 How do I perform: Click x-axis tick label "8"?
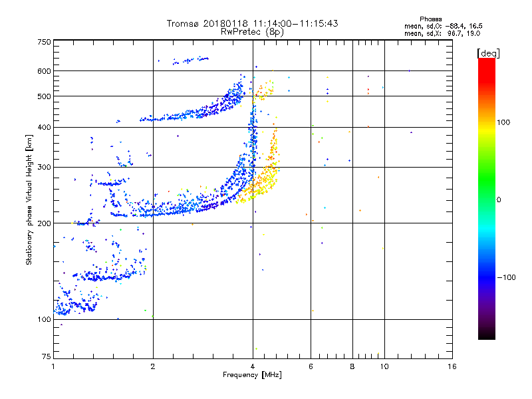pos(352,366)
